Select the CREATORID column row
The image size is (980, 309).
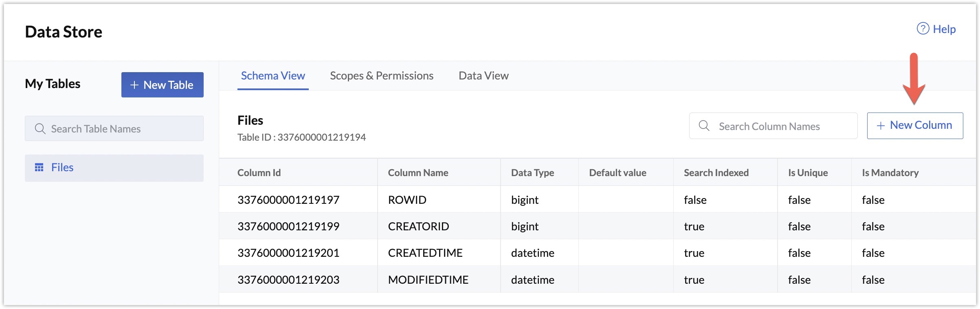(418, 226)
